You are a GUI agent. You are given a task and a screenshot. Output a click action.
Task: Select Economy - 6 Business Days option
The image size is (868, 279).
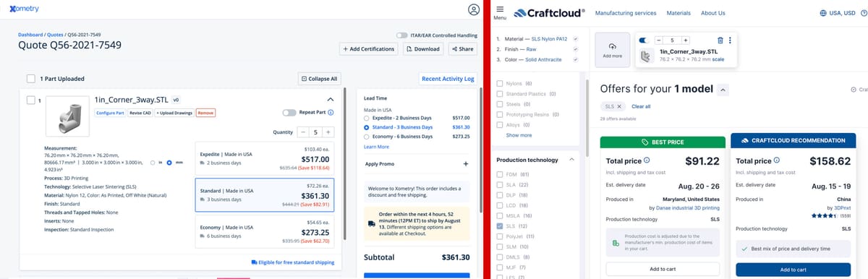pyautogui.click(x=367, y=136)
